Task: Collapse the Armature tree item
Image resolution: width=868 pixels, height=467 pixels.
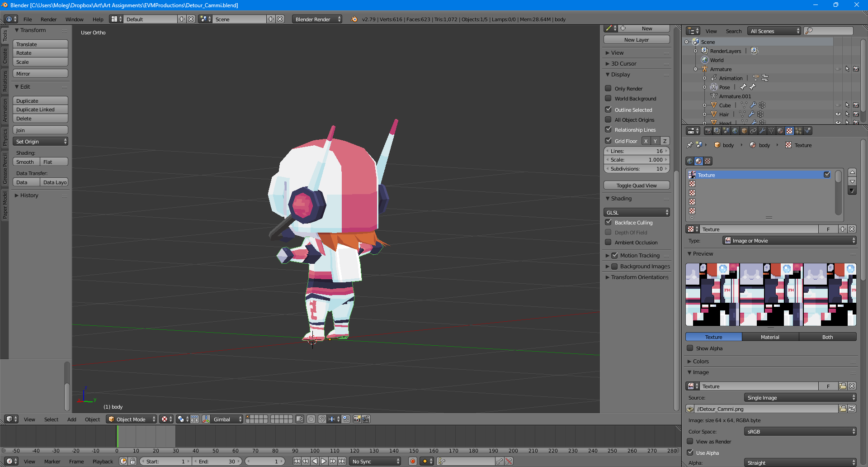Action: [695, 69]
